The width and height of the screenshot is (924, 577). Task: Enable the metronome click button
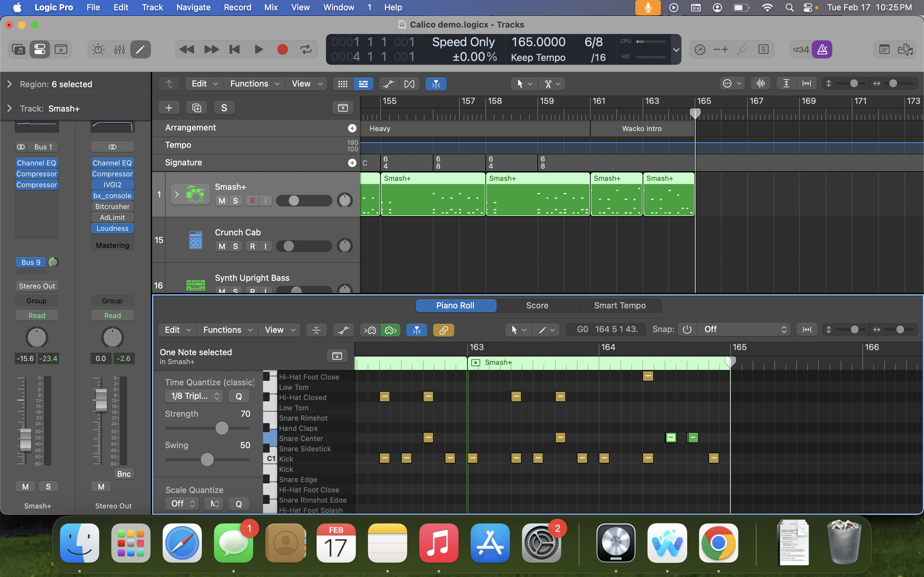(x=822, y=50)
